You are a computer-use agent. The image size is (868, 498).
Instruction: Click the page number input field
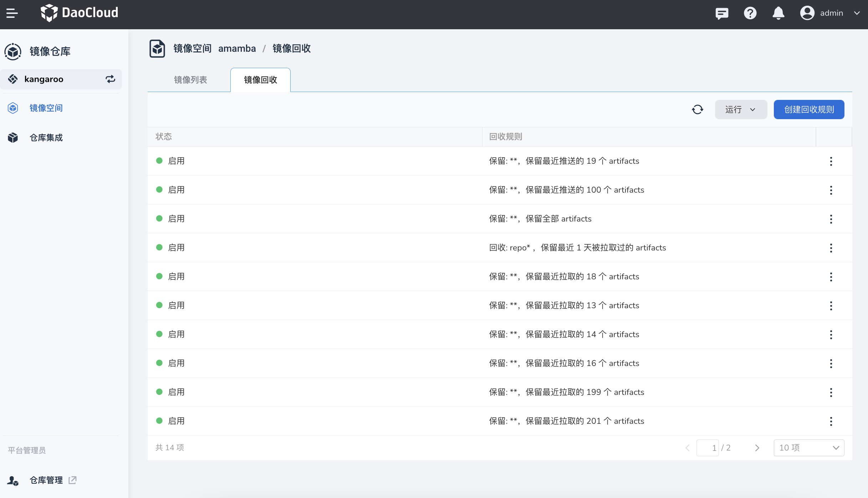[x=708, y=448]
